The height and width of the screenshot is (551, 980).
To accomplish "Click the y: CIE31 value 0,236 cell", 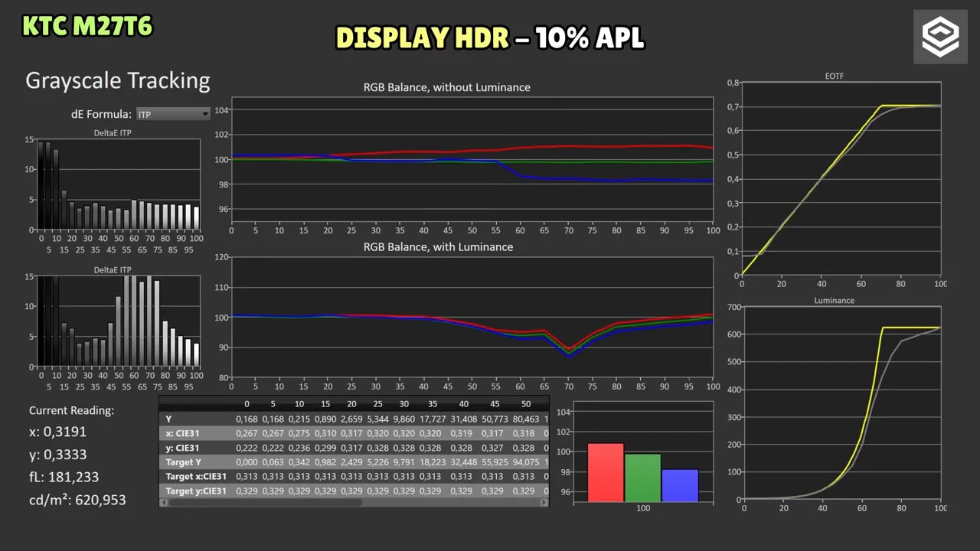I will [x=299, y=448].
